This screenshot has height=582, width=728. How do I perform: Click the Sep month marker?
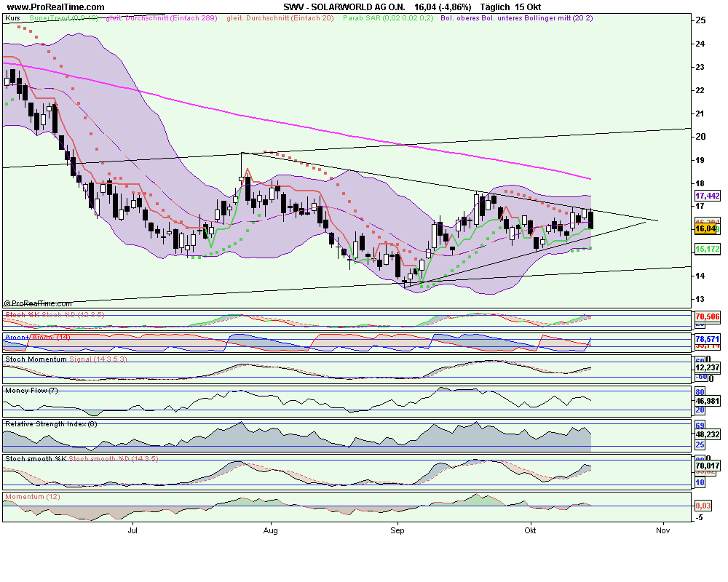[397, 530]
